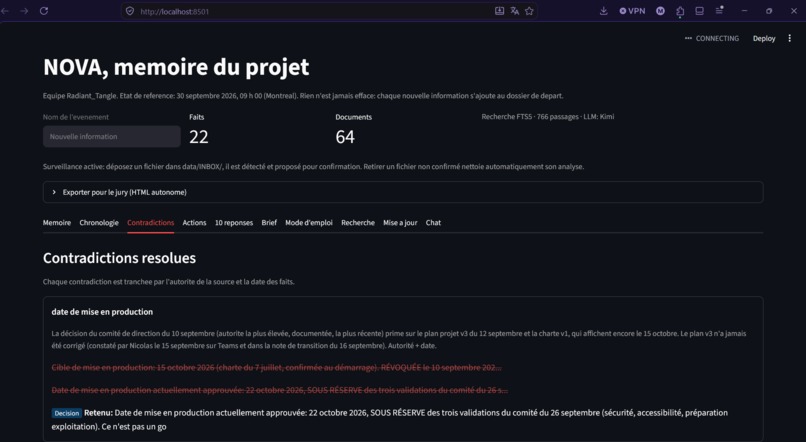The width and height of the screenshot is (806, 442).
Task: Go back with the browser back arrow
Action: tap(5, 11)
